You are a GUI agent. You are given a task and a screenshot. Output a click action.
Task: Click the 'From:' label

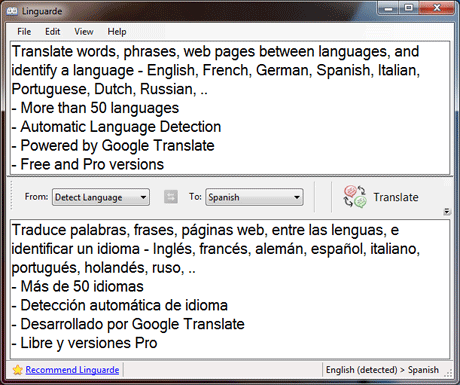(x=36, y=197)
